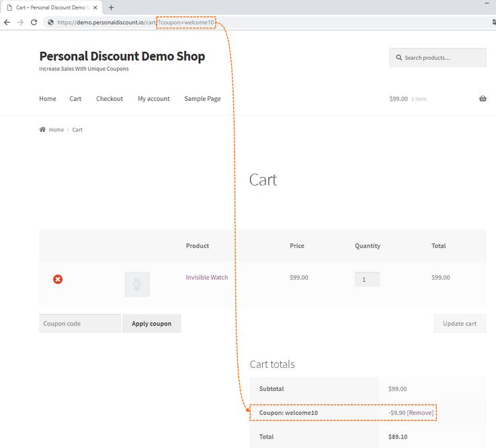Click the Update cart button
Viewport: 496px width, 448px height.
[x=460, y=324]
